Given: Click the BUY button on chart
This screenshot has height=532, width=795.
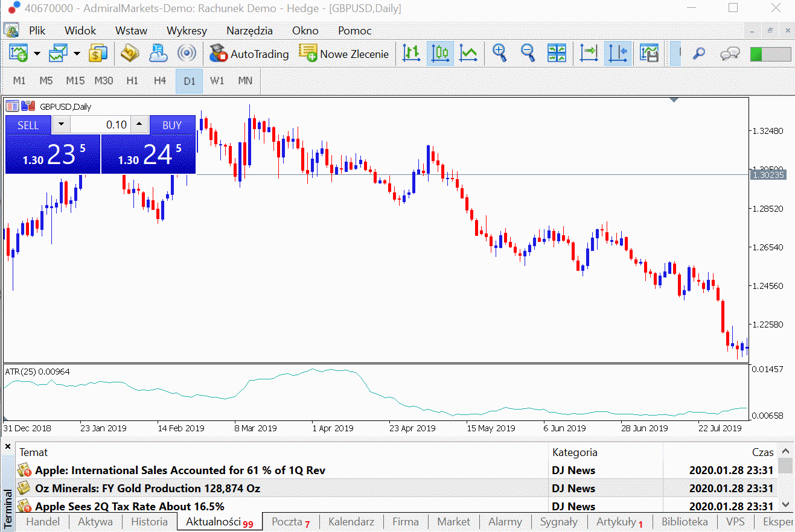Looking at the screenshot, I should tap(172, 125).
